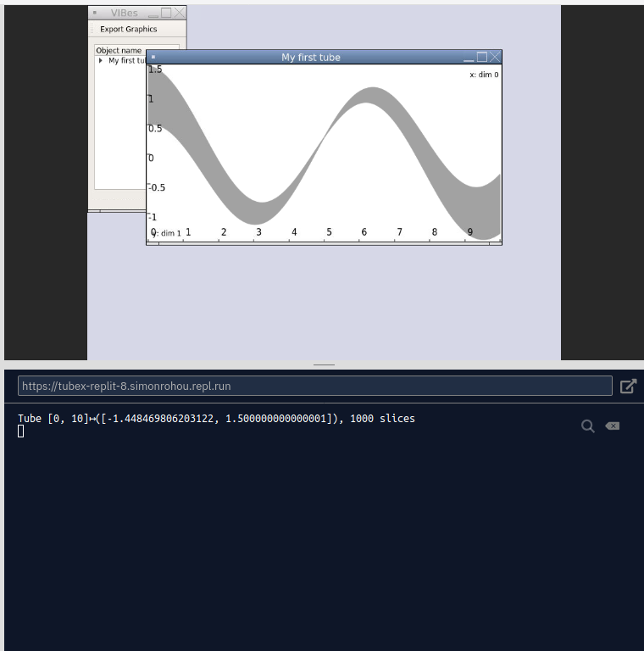Expand the My first tube tree arrow
Viewport: 644px width, 651px height.
coord(101,61)
